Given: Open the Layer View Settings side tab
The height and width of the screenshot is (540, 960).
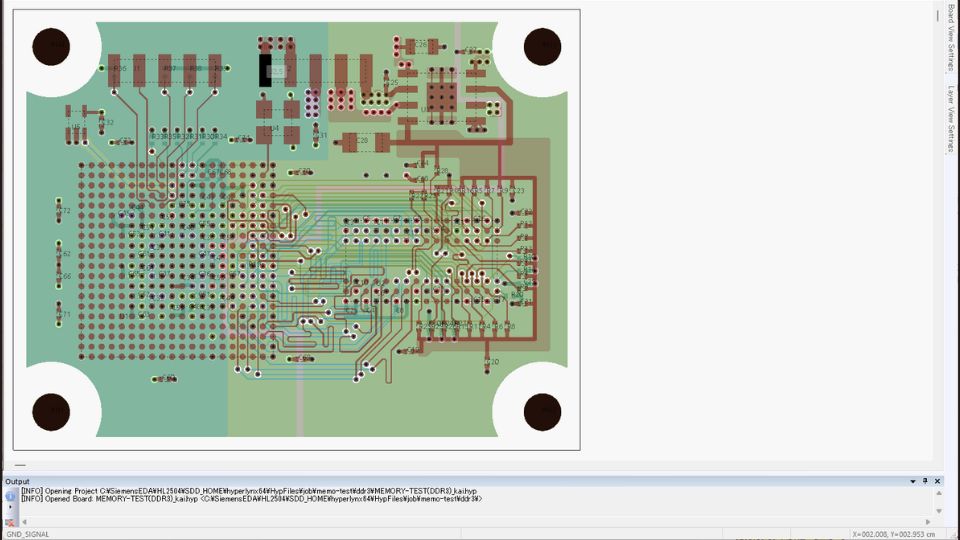Looking at the screenshot, I should point(951,119).
